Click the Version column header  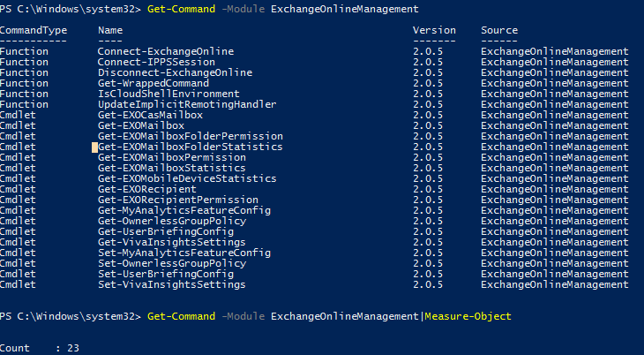pyautogui.click(x=434, y=30)
